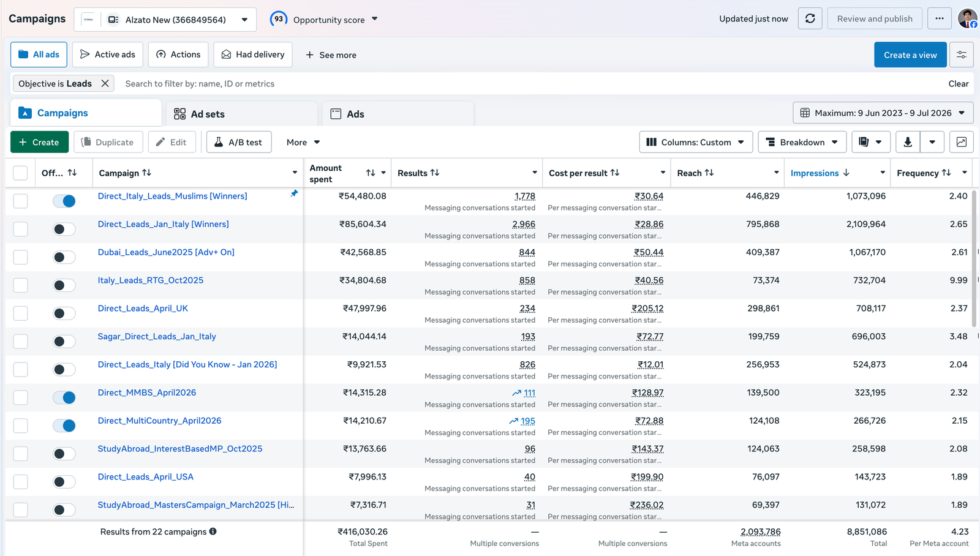Select the Active ads view
980x556 pixels.
point(108,54)
